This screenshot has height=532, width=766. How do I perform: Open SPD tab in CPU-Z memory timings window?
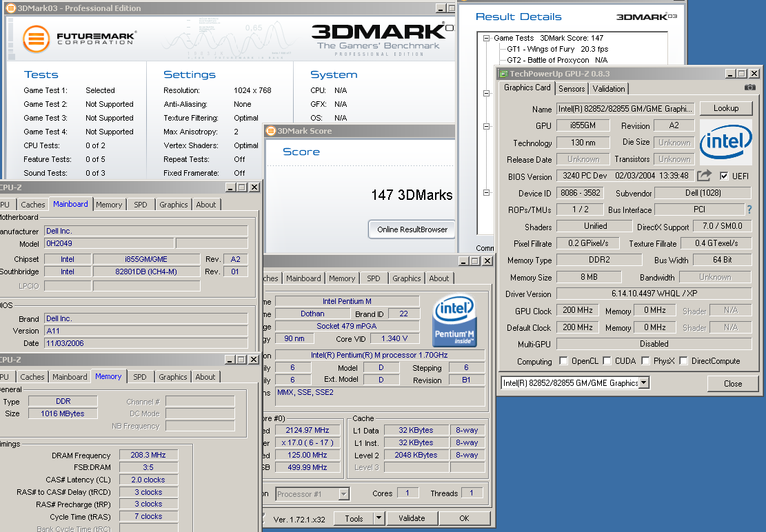pos(140,377)
